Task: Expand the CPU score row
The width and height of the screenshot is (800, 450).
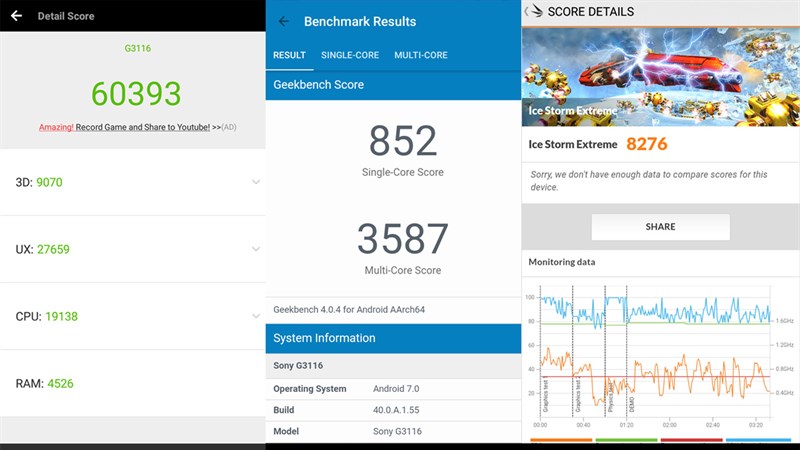Action: click(256, 316)
